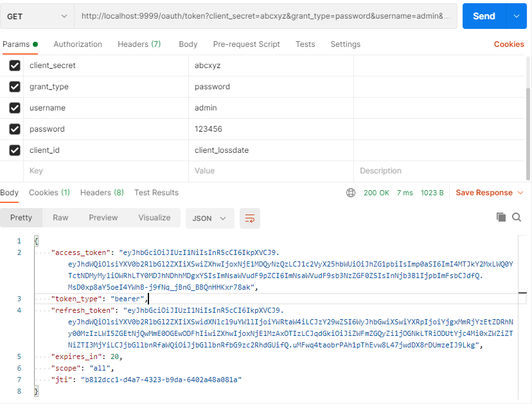Click the 7 ms response time

[x=405, y=193]
